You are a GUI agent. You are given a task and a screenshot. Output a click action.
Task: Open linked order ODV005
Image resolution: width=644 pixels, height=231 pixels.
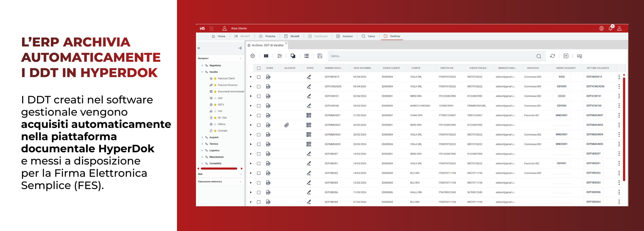coord(561,86)
